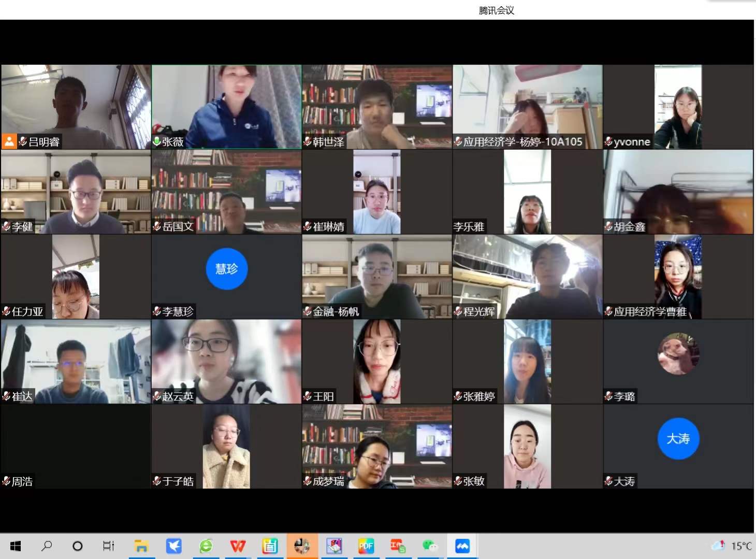
Task: Click the 应用经济学-杨婷-10A105 name label
Action: click(522, 142)
